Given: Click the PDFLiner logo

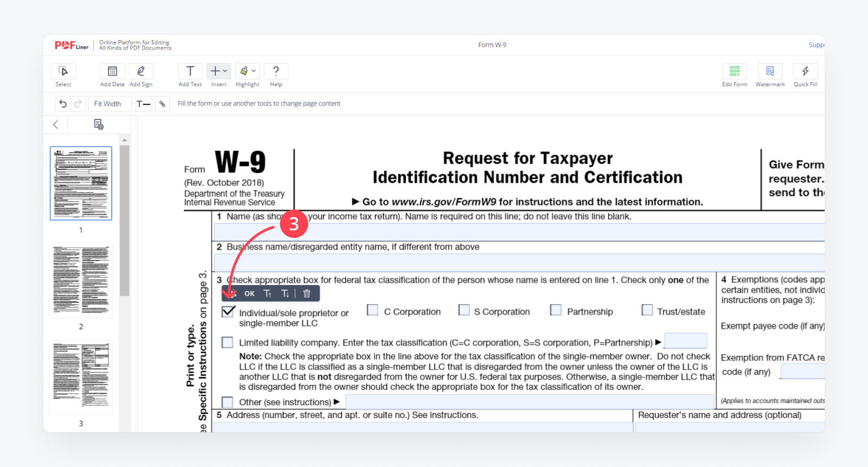Looking at the screenshot, I should [x=71, y=46].
